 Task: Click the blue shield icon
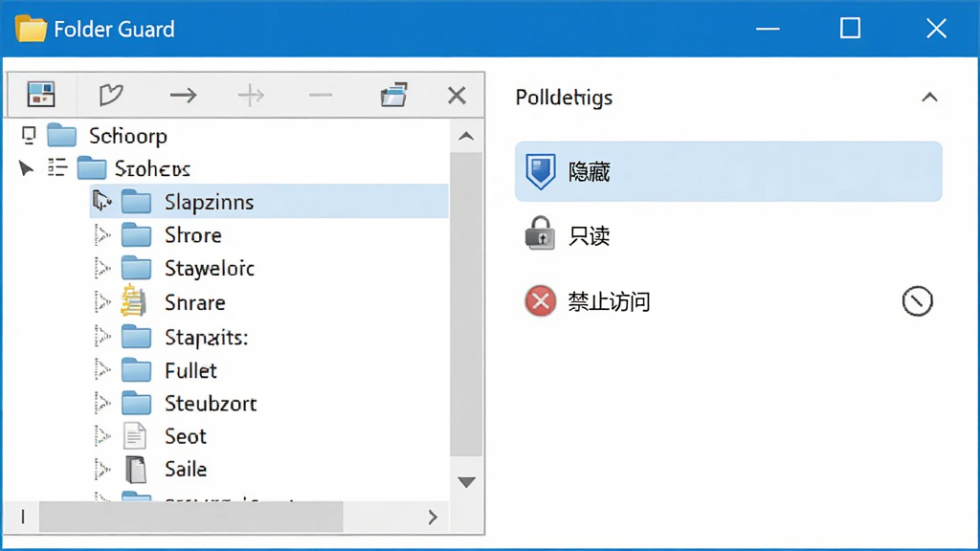tap(540, 171)
